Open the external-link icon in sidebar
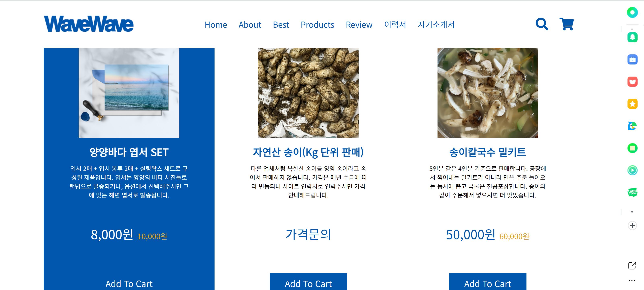 [632, 265]
